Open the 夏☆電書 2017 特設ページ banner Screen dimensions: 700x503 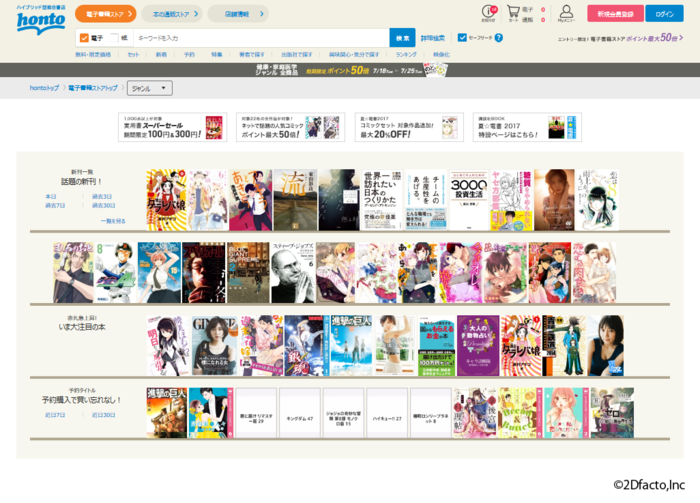coord(527,127)
